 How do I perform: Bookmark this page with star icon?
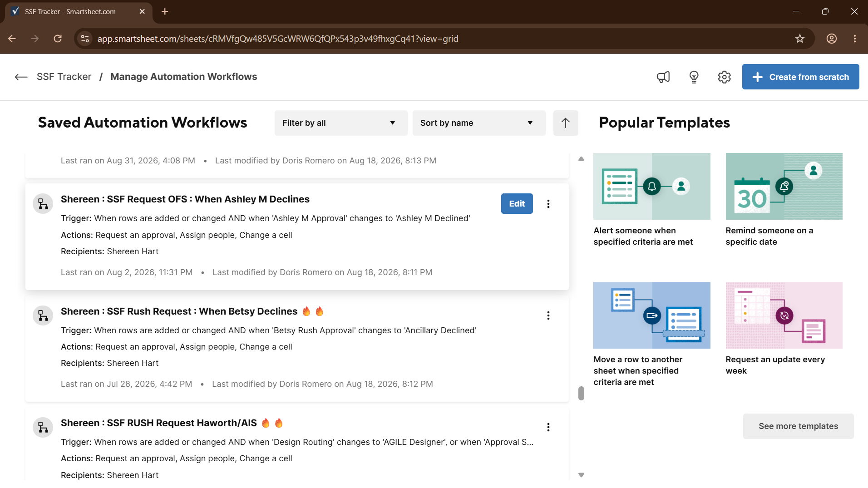pos(799,39)
